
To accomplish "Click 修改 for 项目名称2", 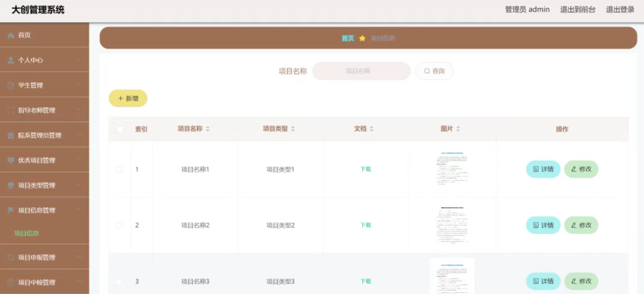I will click(581, 225).
